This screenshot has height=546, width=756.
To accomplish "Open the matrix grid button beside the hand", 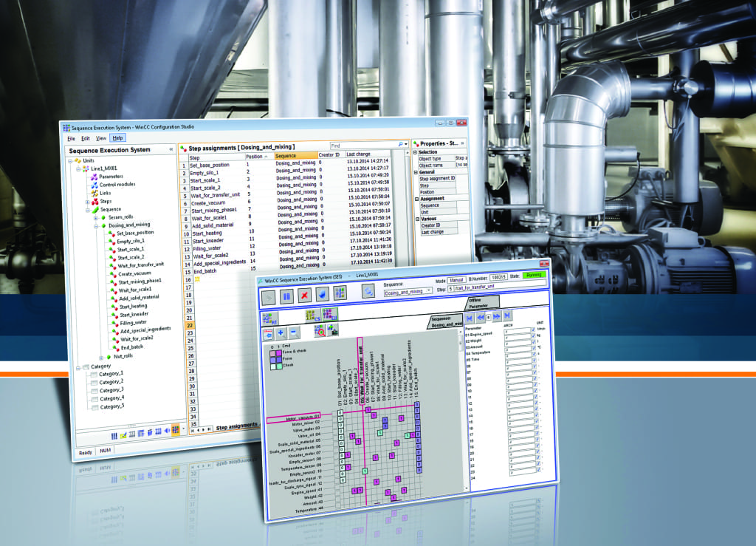I will click(340, 293).
